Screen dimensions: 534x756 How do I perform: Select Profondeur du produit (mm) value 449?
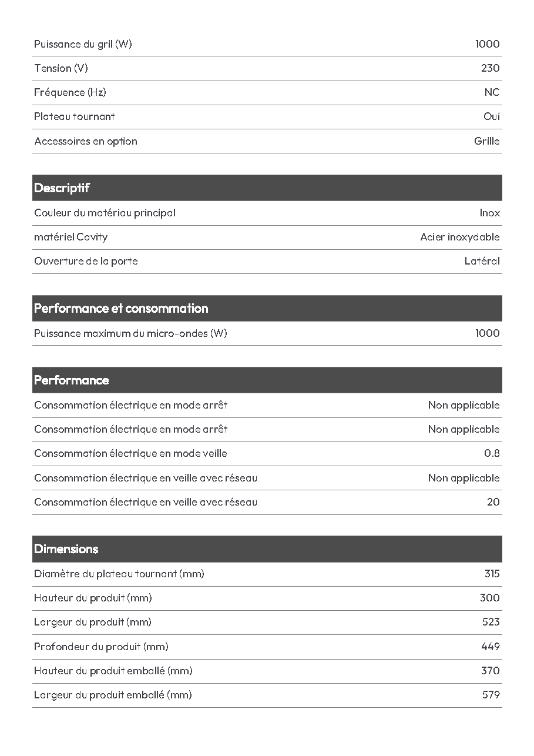pos(491,647)
